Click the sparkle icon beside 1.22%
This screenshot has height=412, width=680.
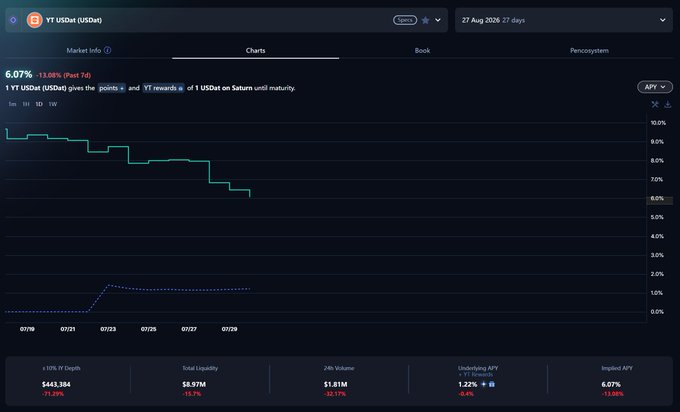pos(484,384)
